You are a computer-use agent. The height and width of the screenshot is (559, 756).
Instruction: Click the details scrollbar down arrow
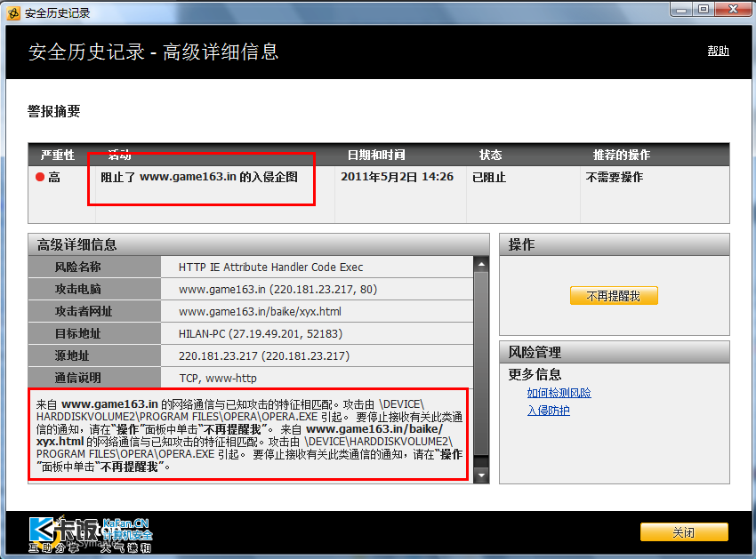coord(481,475)
